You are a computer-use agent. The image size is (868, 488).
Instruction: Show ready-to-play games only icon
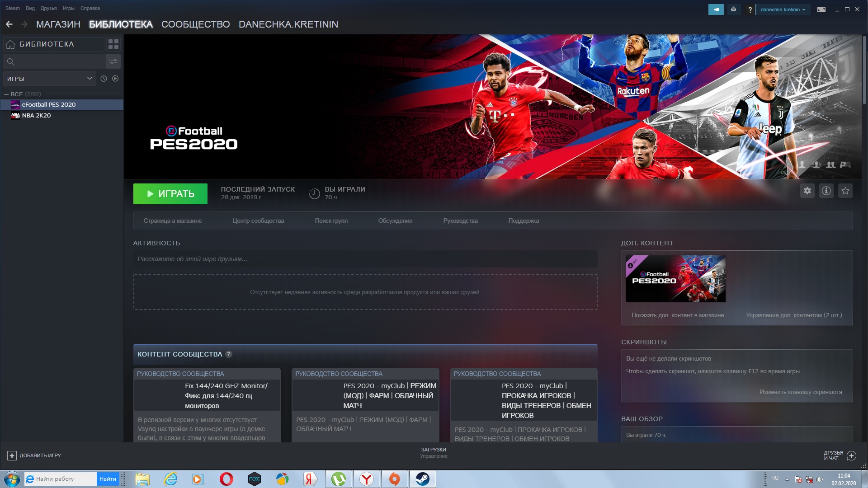click(x=115, y=79)
